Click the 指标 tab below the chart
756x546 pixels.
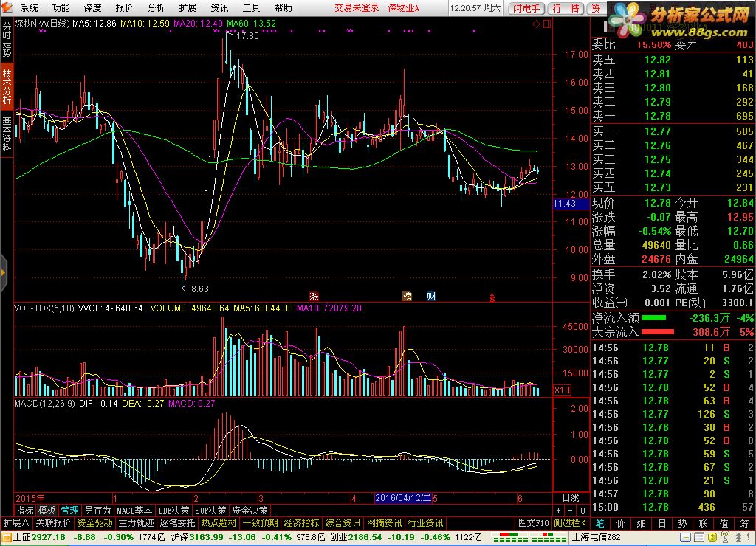[25, 511]
